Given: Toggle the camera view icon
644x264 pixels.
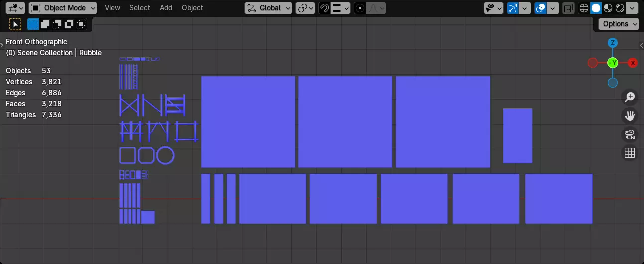Looking at the screenshot, I should click(x=630, y=134).
